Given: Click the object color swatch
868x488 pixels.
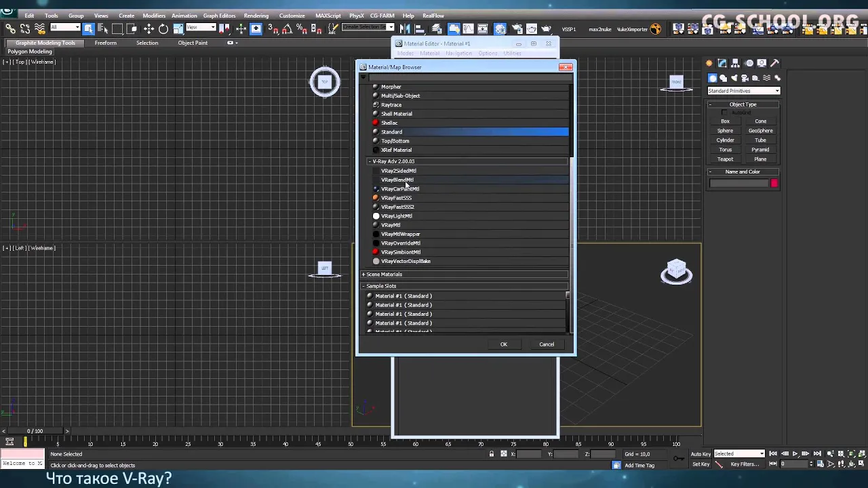Looking at the screenshot, I should point(774,183).
